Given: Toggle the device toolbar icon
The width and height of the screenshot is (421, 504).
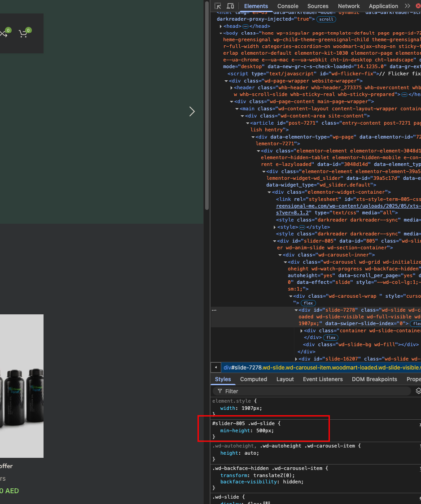Looking at the screenshot, I should click(230, 6).
